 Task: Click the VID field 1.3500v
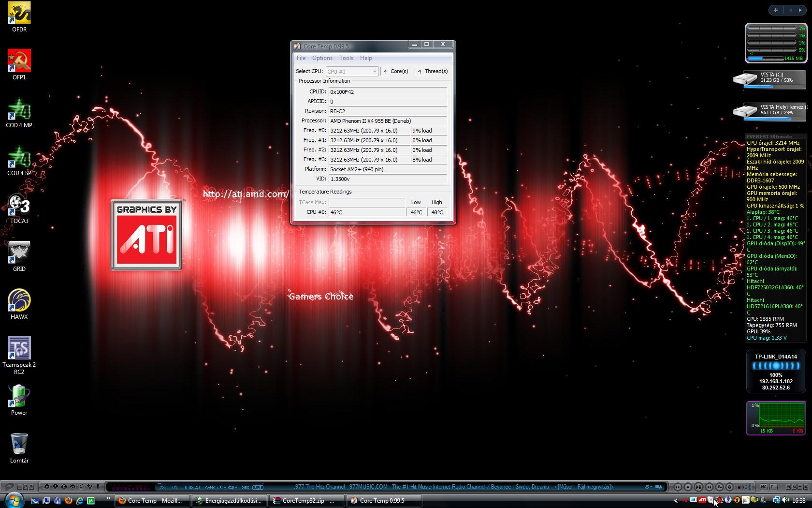coord(388,179)
